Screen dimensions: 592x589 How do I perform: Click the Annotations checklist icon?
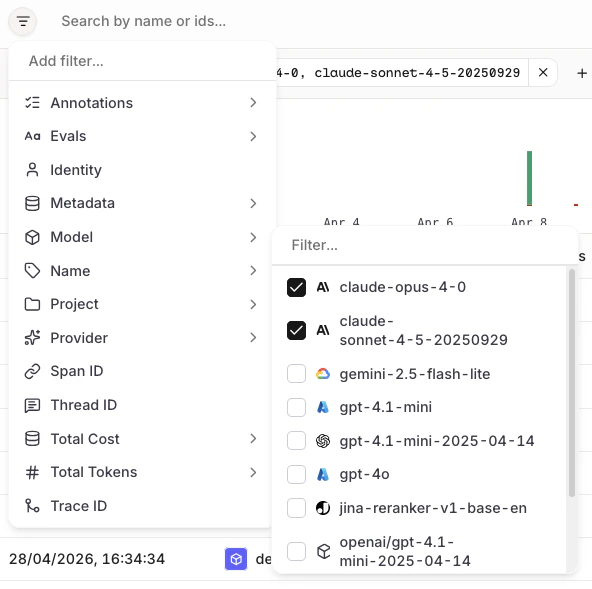32,103
